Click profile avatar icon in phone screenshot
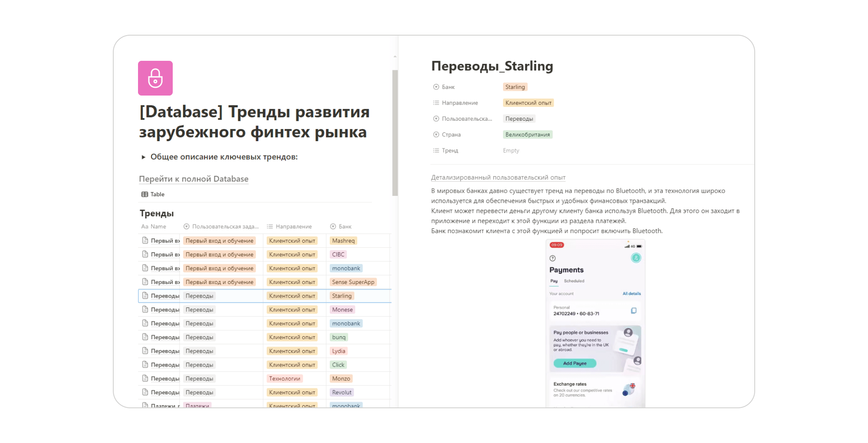 (636, 258)
